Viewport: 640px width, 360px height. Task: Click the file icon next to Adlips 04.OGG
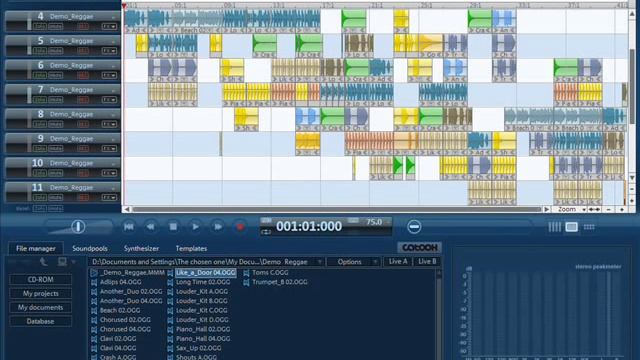94,282
